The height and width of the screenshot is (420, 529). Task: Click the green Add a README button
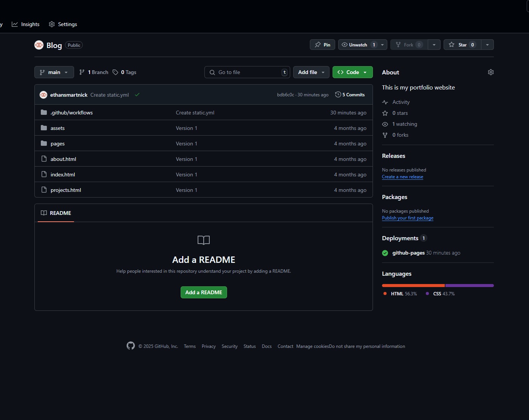pyautogui.click(x=204, y=292)
